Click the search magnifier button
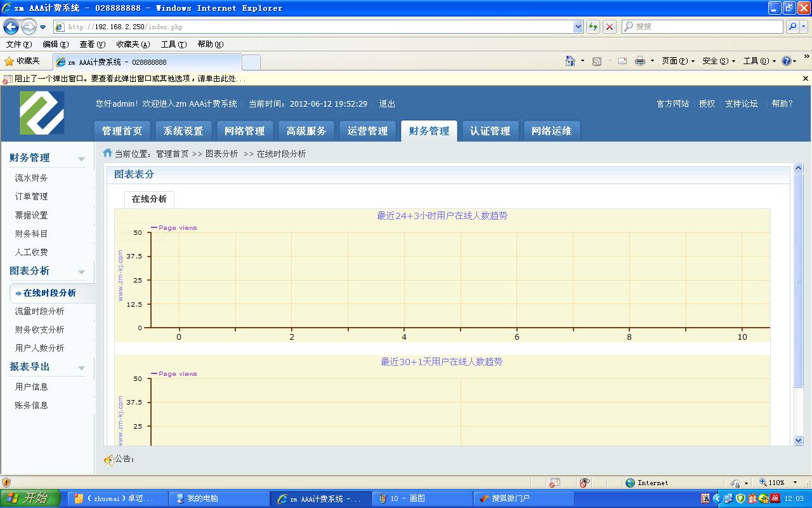Screen dimensions: 812x508 click(792, 27)
